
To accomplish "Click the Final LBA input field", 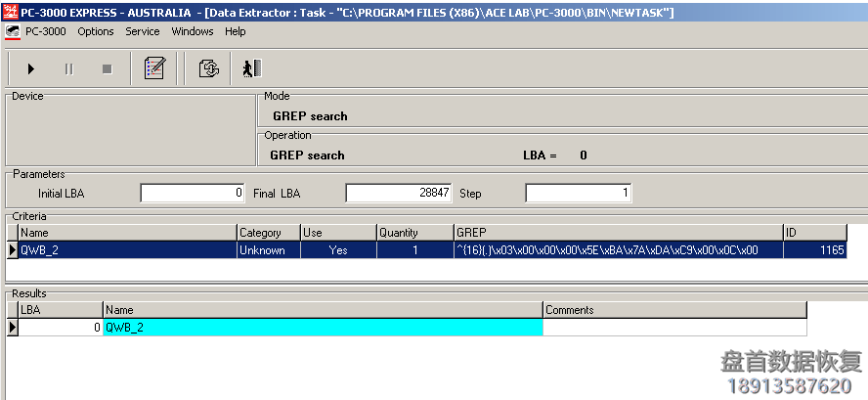I will (x=398, y=194).
